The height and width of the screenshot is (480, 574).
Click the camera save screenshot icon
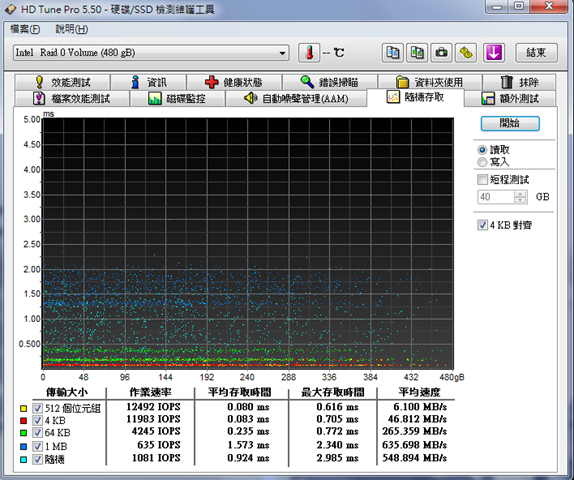[x=441, y=53]
